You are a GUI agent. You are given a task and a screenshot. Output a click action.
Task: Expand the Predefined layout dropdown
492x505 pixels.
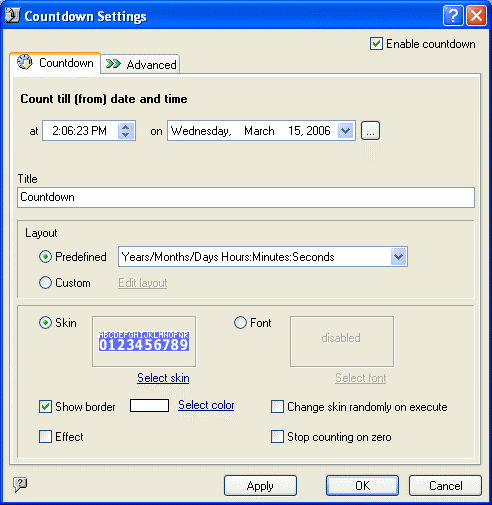click(399, 257)
